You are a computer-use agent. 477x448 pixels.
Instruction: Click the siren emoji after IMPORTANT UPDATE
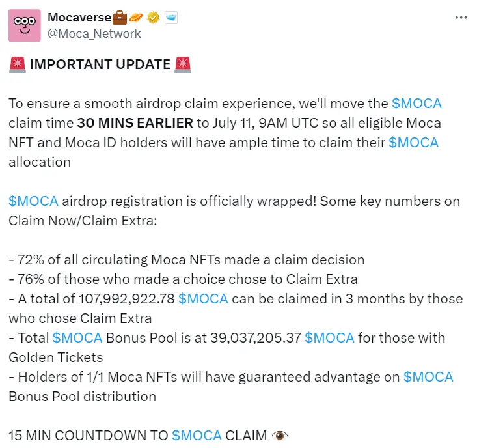point(184,64)
